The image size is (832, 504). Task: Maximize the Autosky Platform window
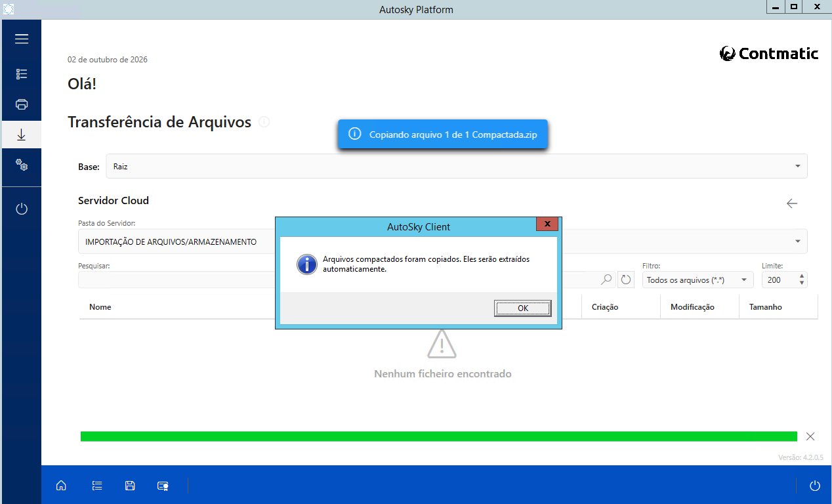point(794,7)
